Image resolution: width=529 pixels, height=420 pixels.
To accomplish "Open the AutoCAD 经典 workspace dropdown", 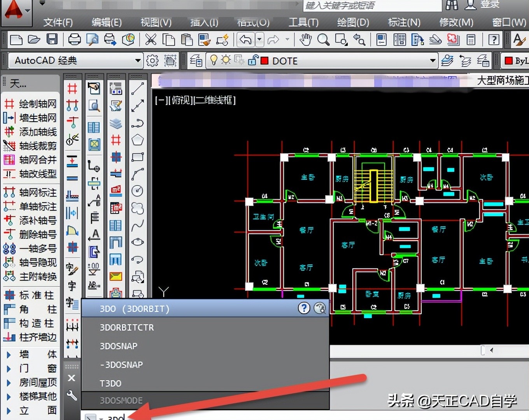I will 137,61.
